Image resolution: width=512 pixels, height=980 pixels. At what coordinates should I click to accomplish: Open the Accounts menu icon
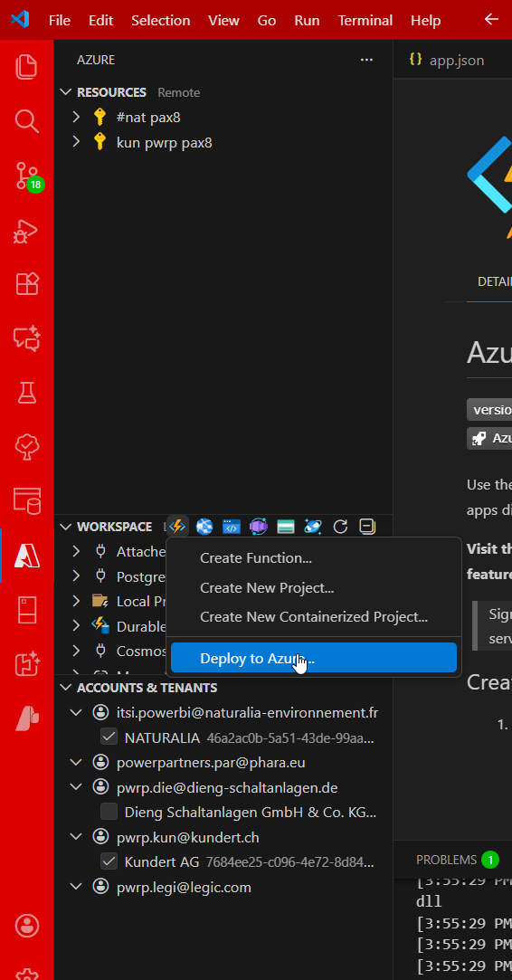point(26,926)
